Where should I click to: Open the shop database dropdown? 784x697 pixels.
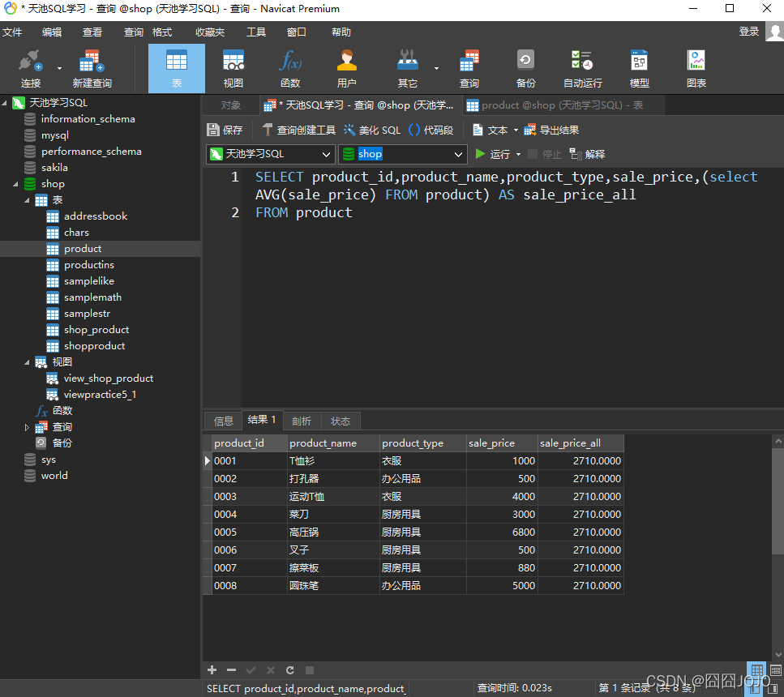402,154
